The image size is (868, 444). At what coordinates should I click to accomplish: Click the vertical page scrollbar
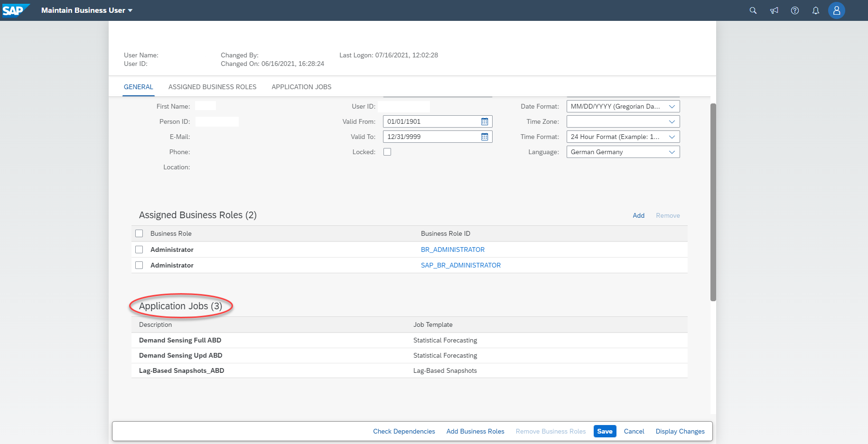(x=713, y=202)
